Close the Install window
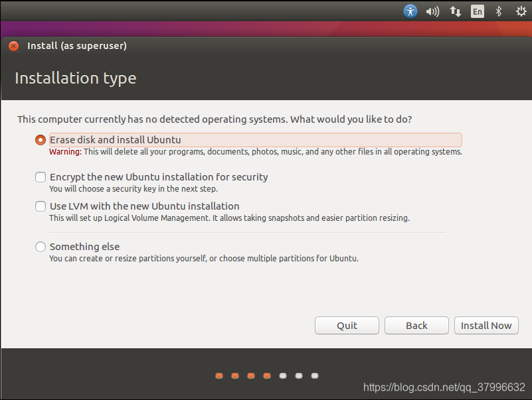 13,46
